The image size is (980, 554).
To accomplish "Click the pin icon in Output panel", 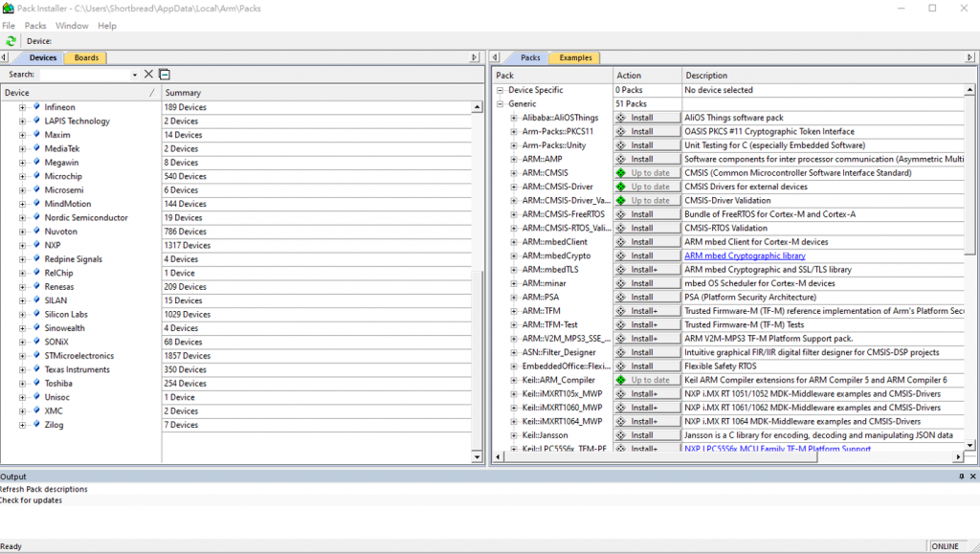I will 961,476.
